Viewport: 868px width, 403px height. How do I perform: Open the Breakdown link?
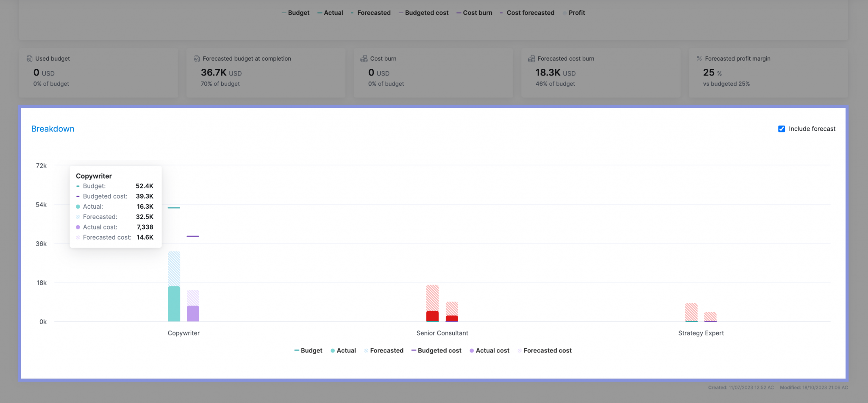pyautogui.click(x=53, y=129)
